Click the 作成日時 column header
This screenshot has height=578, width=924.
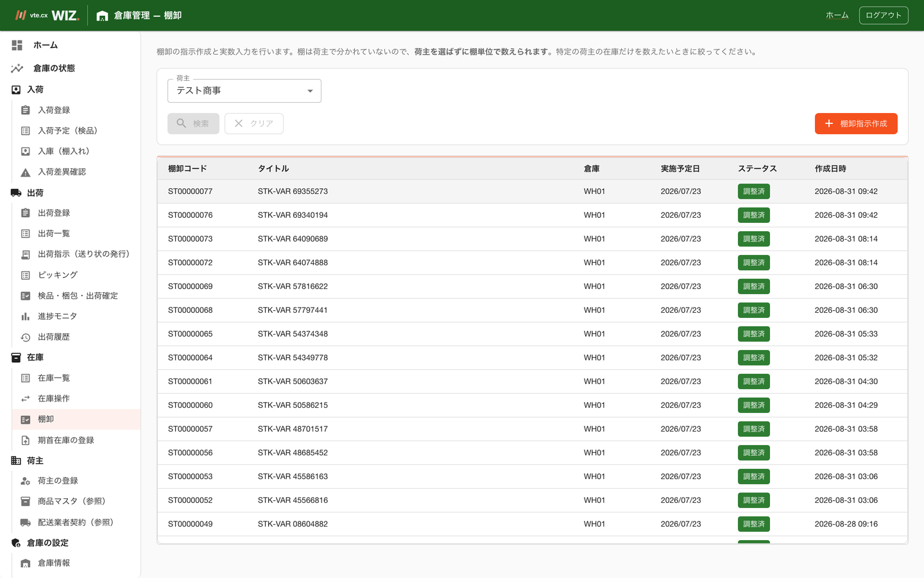[x=830, y=169]
